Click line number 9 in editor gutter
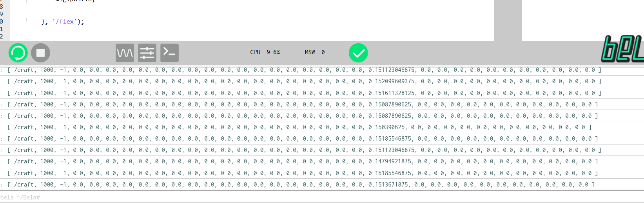 pyautogui.click(x=2, y=14)
